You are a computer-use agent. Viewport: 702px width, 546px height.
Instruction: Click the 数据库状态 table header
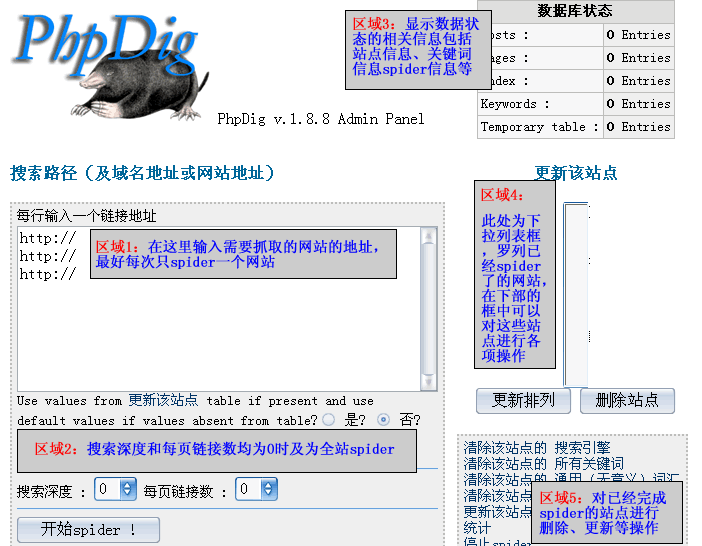coord(576,11)
